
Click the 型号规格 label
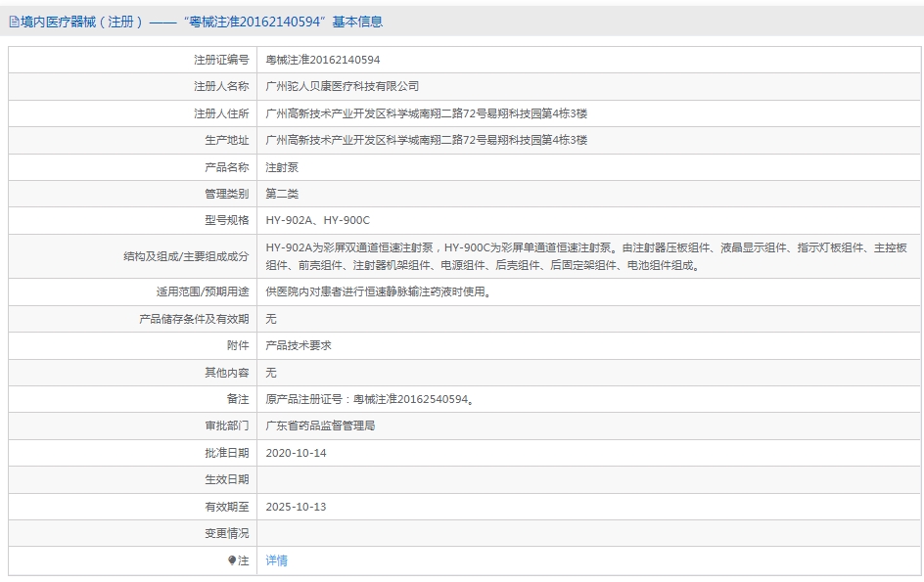(227, 220)
